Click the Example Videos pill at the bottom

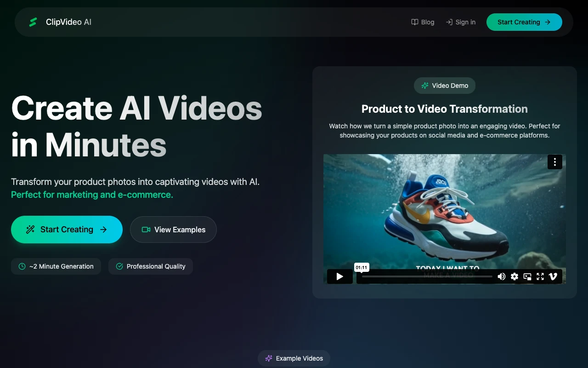point(294,358)
